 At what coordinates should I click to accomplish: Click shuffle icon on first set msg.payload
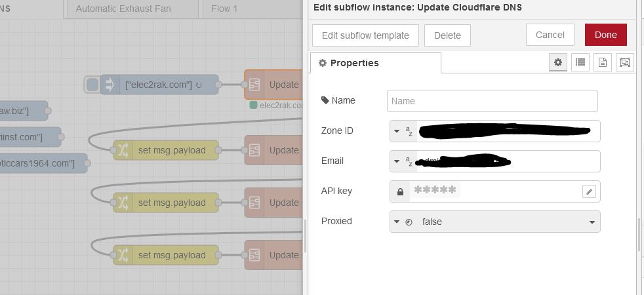coord(123,150)
